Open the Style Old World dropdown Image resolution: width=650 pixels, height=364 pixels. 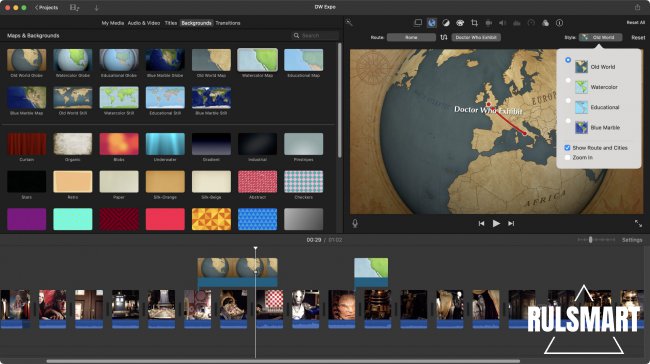(600, 37)
